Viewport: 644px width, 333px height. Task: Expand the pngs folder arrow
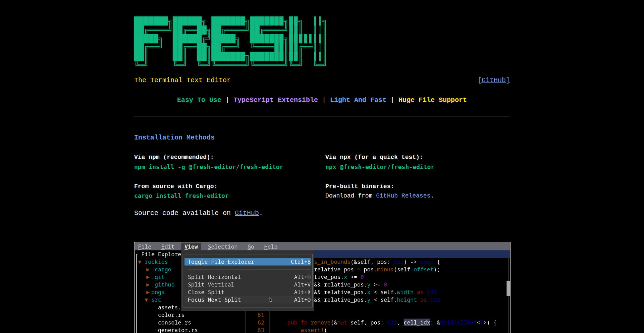point(148,292)
